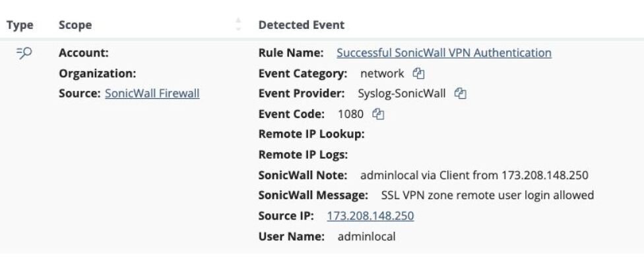The image size is (644, 257).
Task: Select the Event Category value network
Action: [382, 74]
